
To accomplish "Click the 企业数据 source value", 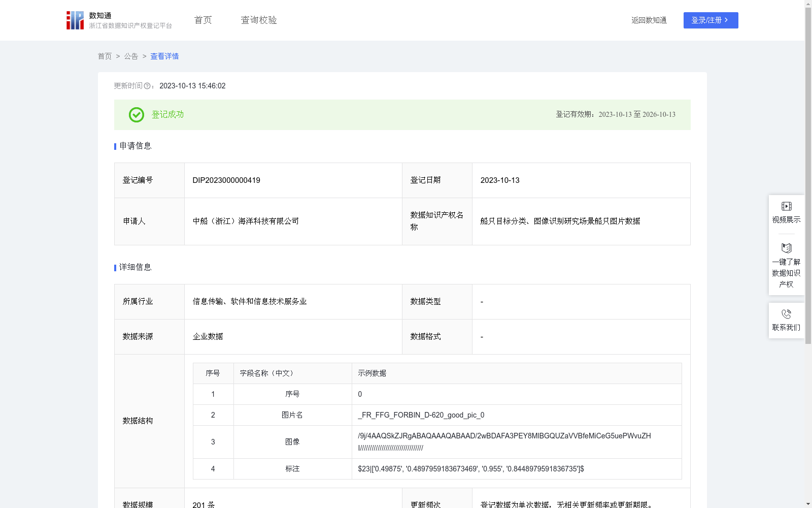I will click(208, 337).
